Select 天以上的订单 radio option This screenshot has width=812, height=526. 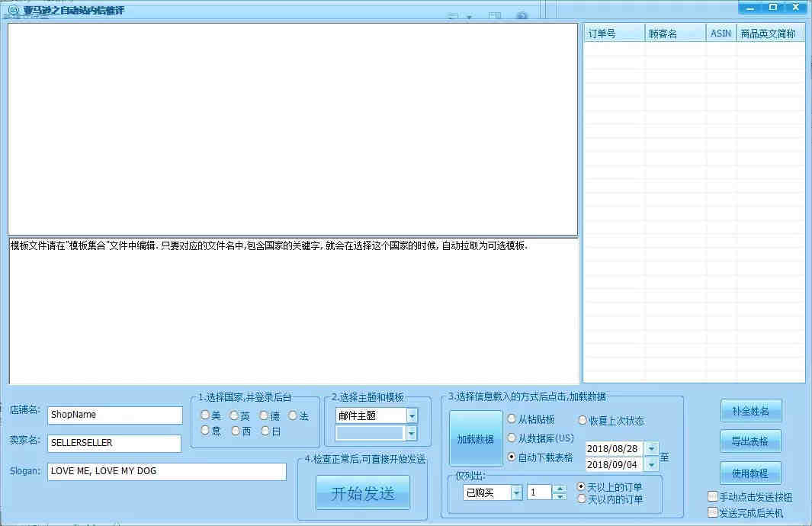[x=581, y=486]
